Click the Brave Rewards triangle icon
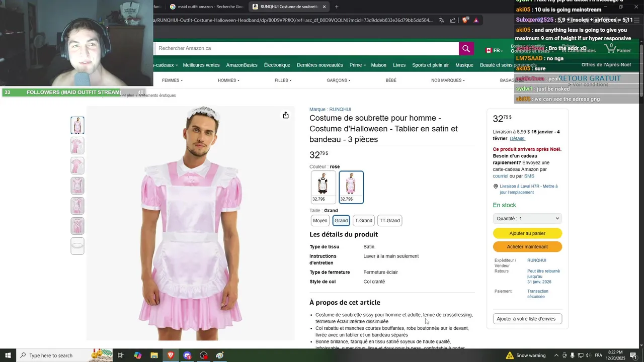Screen dimensions: 644x362 [476, 20]
